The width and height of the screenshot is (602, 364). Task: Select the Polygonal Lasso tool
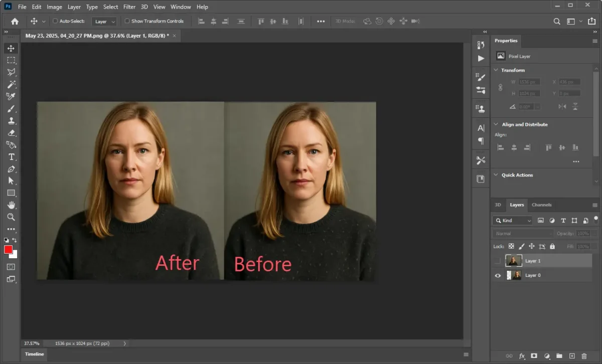pos(11,72)
